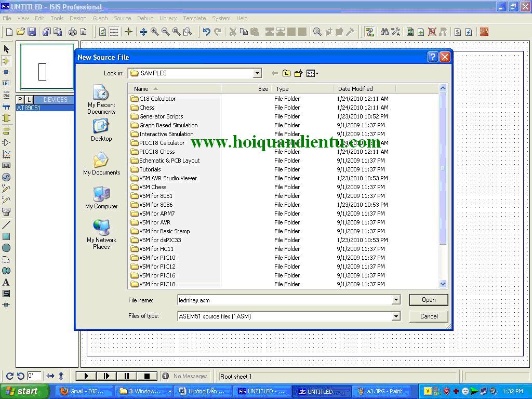Select the Graph mode tool
The height and width of the screenshot is (399, 532).
(x=6, y=154)
